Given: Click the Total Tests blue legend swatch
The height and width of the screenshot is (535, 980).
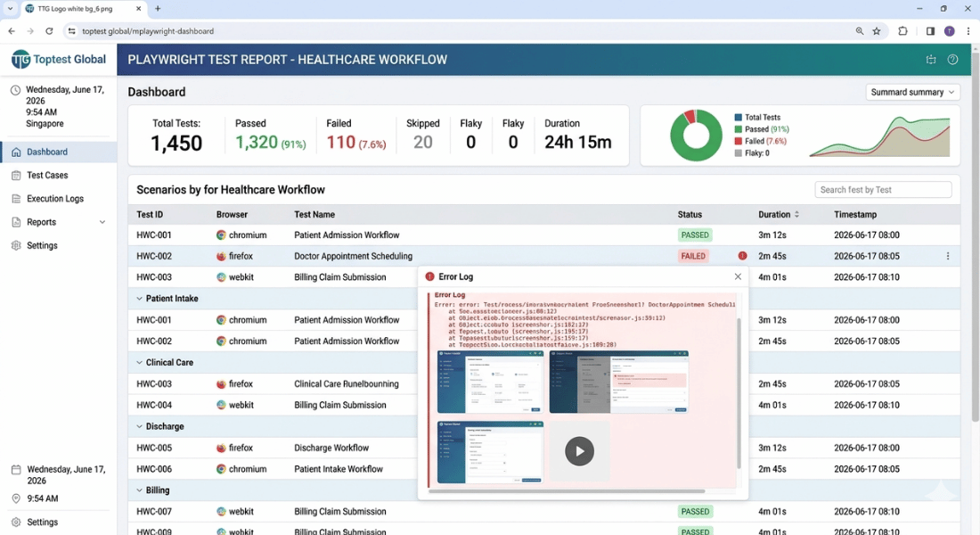Looking at the screenshot, I should tap(739, 118).
